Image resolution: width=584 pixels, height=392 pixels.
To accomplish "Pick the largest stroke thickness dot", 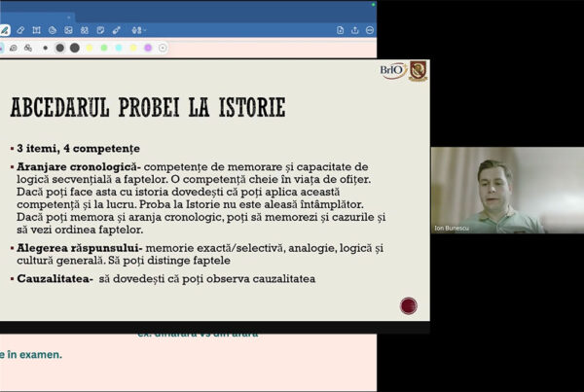I will (75, 48).
